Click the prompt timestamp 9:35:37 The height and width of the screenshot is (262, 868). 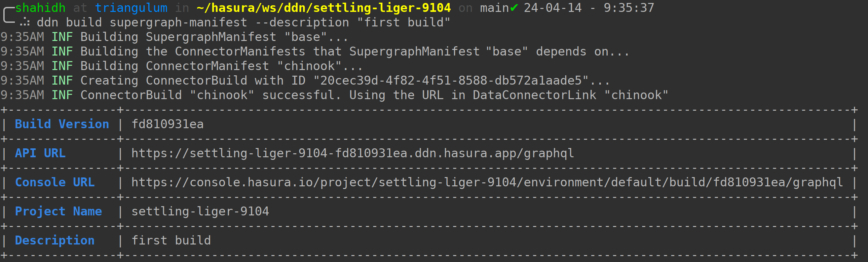tap(629, 7)
